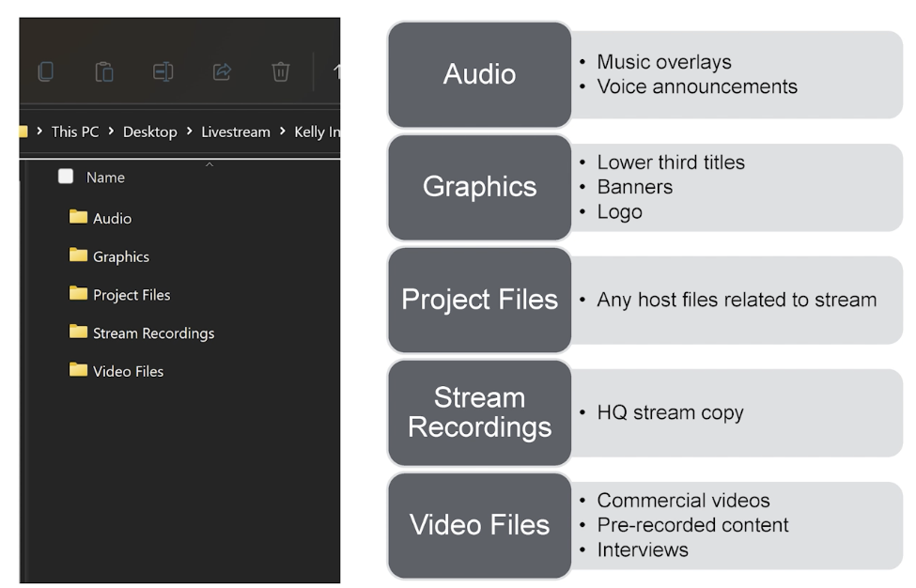
Task: Click the Paste icon in the toolbar
Action: point(104,71)
